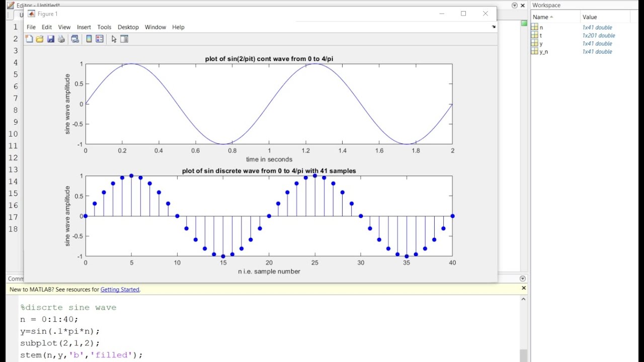Click command line 'y=sin(.1*pi*n);'

[x=60, y=331]
